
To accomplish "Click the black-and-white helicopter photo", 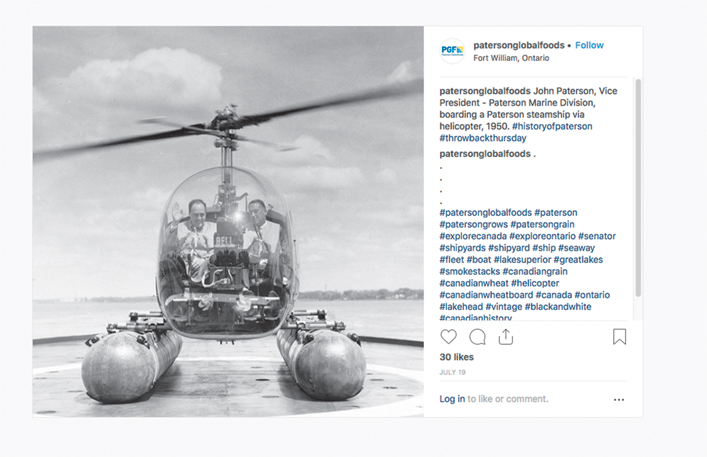I will (x=228, y=221).
